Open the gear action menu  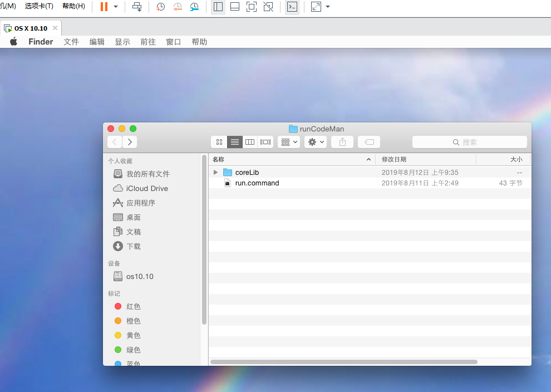click(x=316, y=142)
